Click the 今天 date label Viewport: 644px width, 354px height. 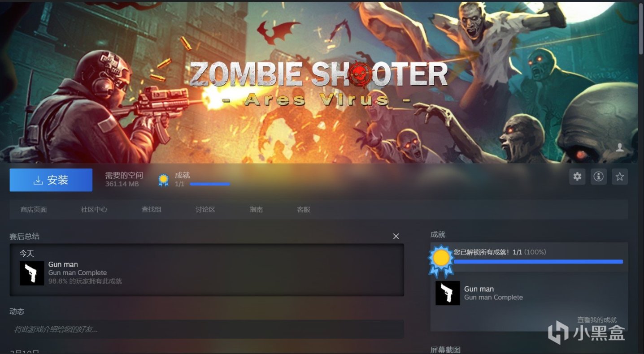coord(27,254)
